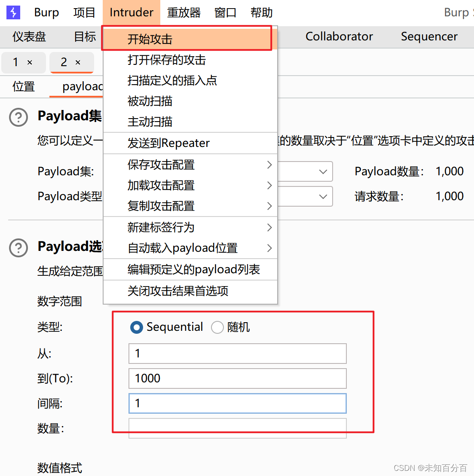Viewport: 474px width, 476px height.
Task: Expand 保存攻击配置 submenu arrow
Action: (269, 165)
